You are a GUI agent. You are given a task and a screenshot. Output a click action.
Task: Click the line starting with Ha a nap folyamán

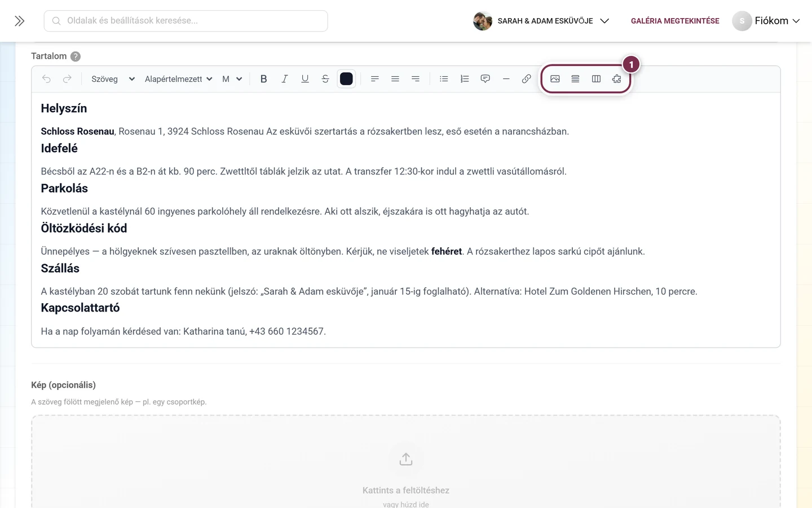click(183, 331)
